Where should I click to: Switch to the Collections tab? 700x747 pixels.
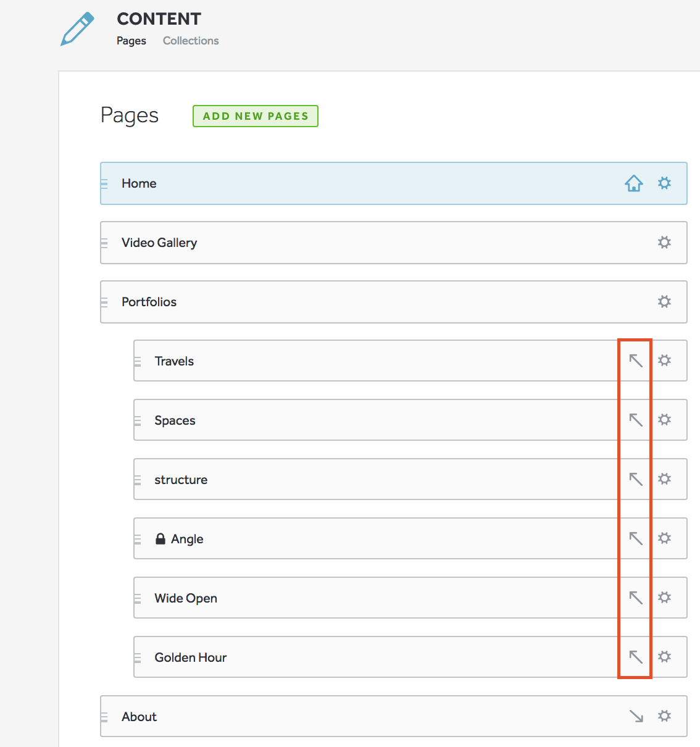191,41
